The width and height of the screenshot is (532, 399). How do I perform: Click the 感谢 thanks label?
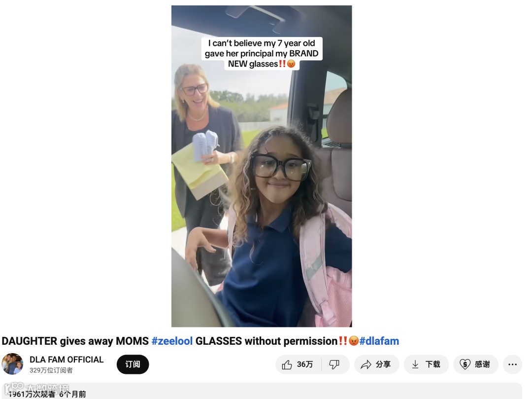click(x=482, y=364)
